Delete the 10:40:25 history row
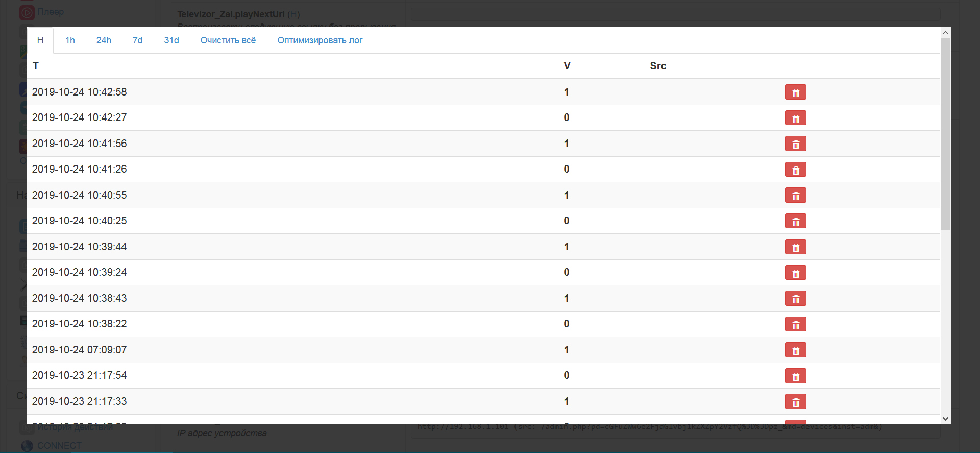980x453 pixels. 795,221
